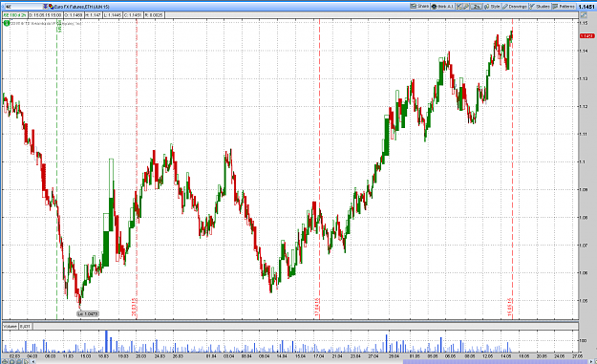Image resolution: width=597 pixels, height=364 pixels.
Task: Click the green study indicator icon
Action: point(7,23)
